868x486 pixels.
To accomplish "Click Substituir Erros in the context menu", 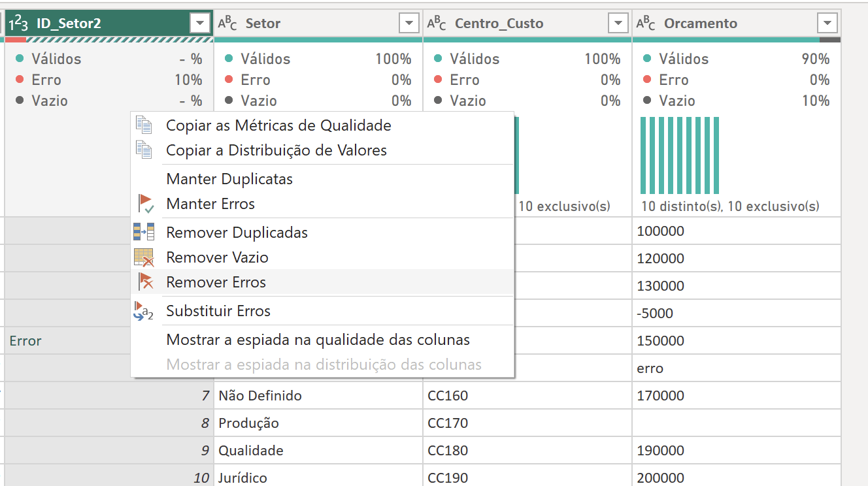I will tap(323, 311).
